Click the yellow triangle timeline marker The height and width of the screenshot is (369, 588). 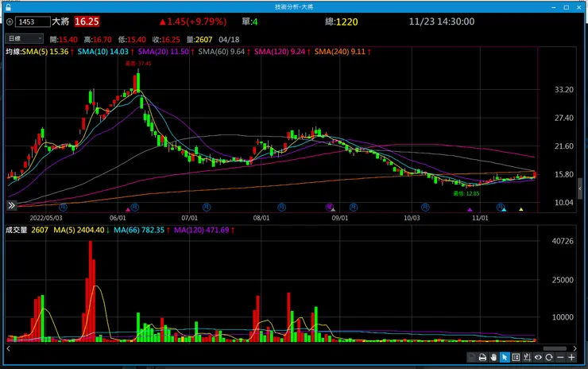click(x=521, y=209)
